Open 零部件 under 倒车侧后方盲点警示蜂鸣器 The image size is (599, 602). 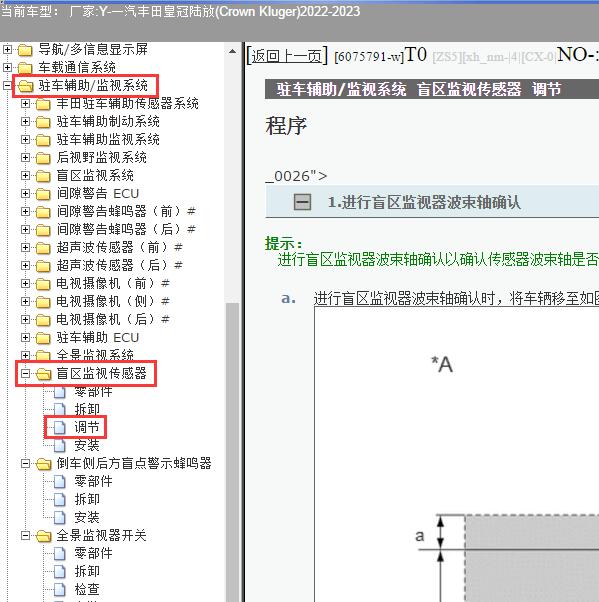pyautogui.click(x=93, y=481)
